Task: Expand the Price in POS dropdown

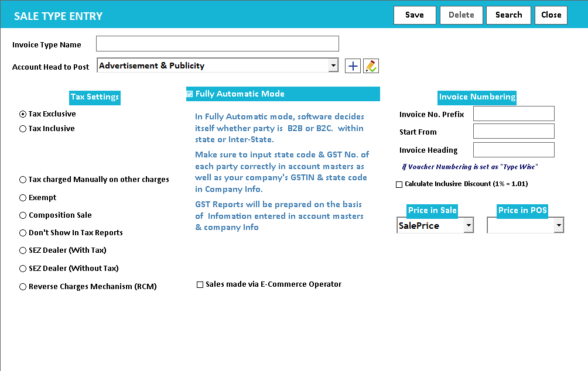Action: pos(559,225)
